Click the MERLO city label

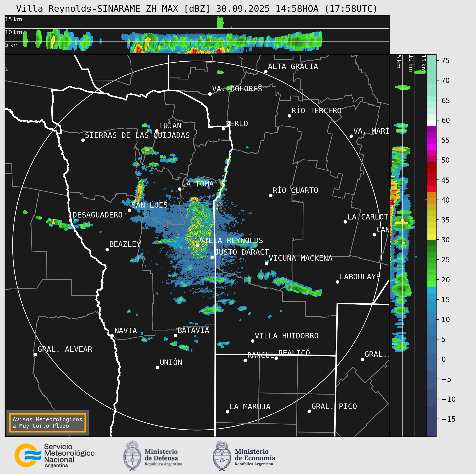pos(237,124)
